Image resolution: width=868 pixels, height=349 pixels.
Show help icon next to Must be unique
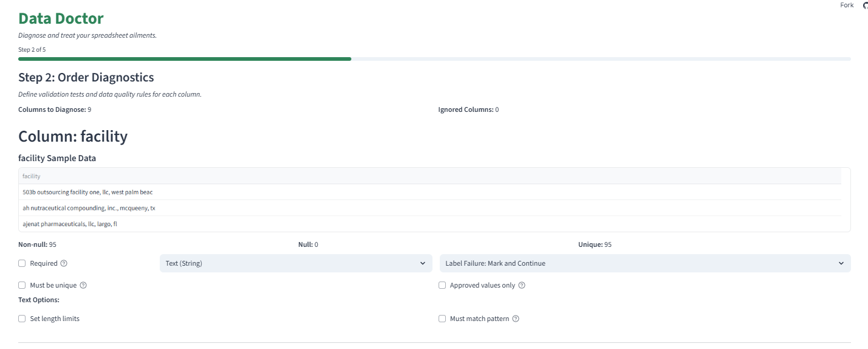point(83,285)
